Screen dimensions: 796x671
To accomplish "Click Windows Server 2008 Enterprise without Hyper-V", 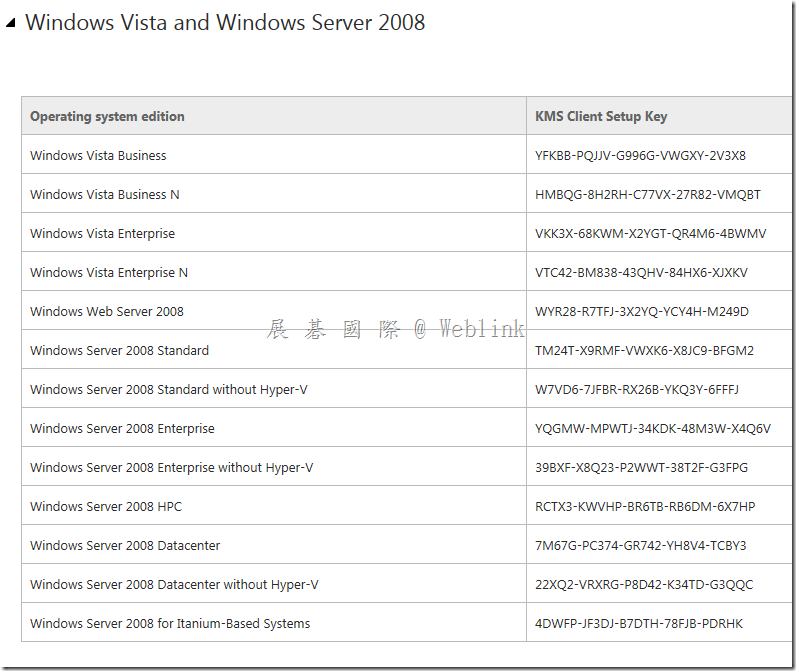I will [172, 467].
